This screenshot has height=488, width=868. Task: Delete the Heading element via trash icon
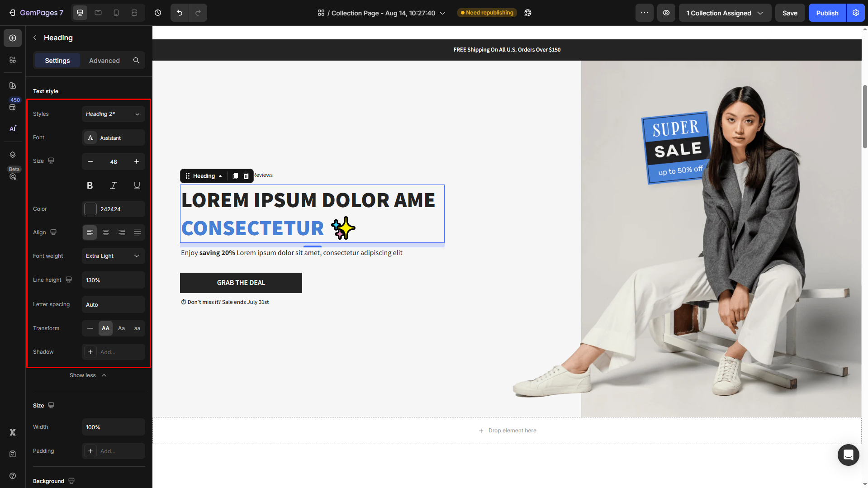click(x=246, y=176)
